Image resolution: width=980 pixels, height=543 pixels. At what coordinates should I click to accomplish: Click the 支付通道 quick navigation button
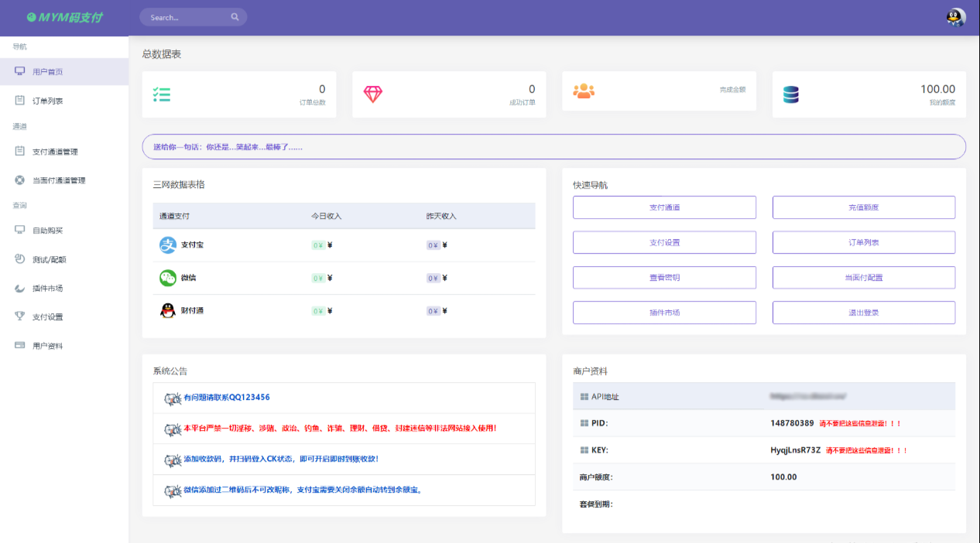(x=664, y=207)
